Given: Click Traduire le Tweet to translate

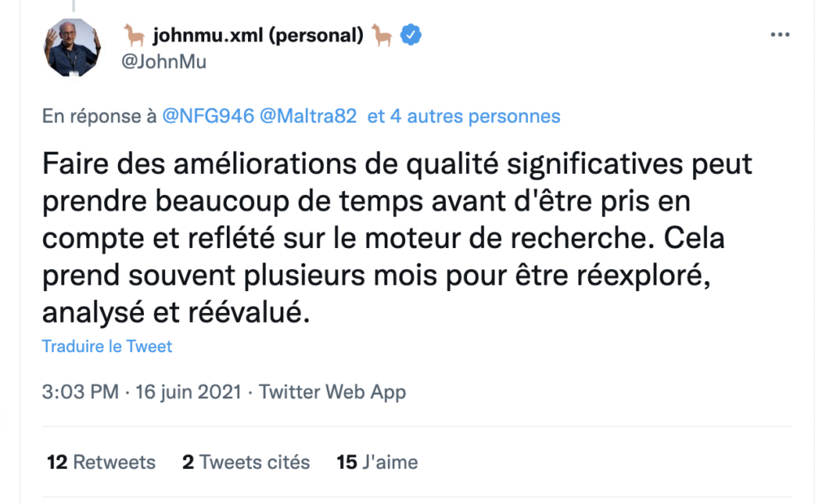Looking at the screenshot, I should click(x=107, y=345).
